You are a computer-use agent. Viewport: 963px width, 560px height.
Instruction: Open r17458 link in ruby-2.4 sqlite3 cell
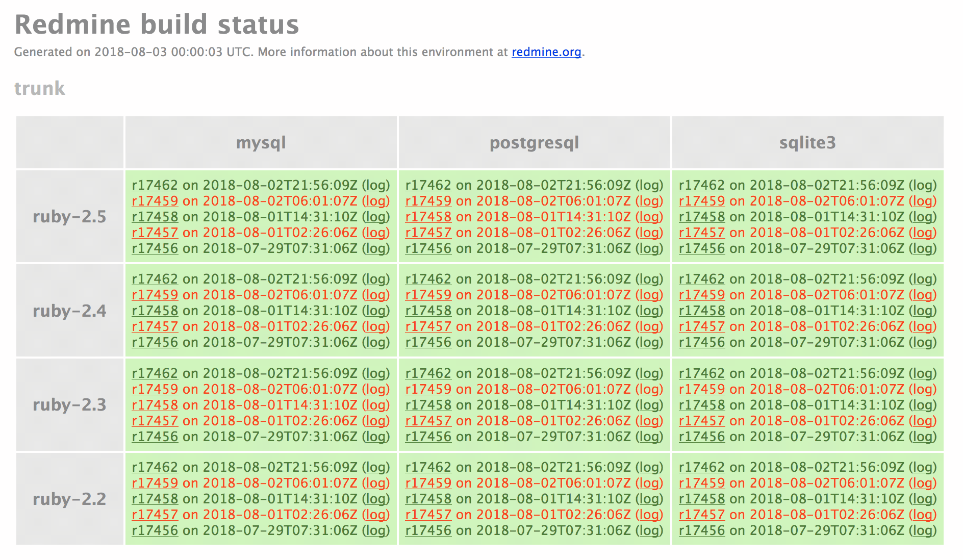click(702, 311)
